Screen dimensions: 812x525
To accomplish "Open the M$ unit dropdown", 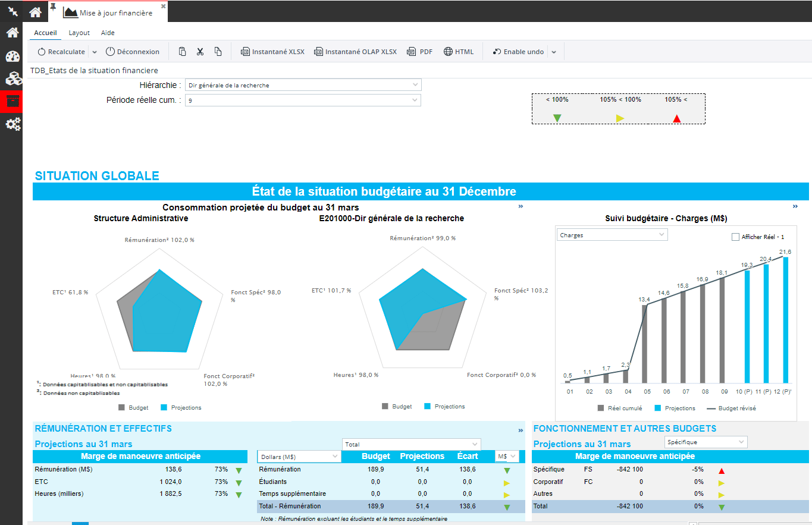I will point(507,456).
